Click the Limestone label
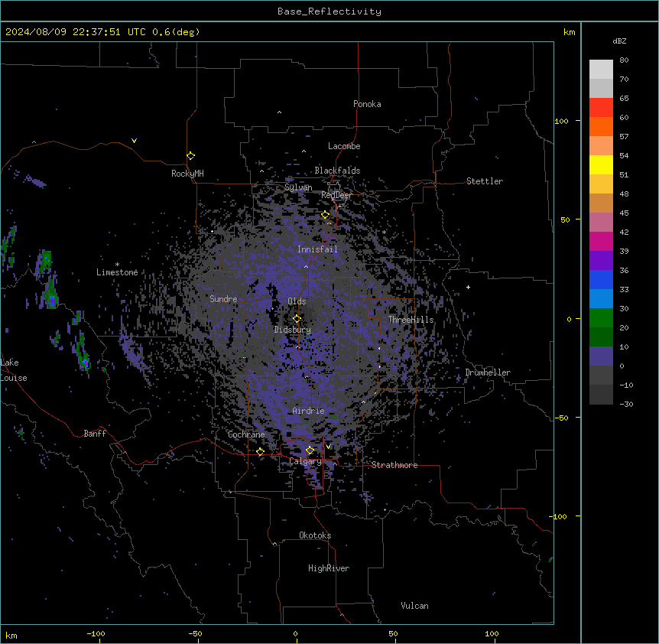 pyautogui.click(x=117, y=272)
